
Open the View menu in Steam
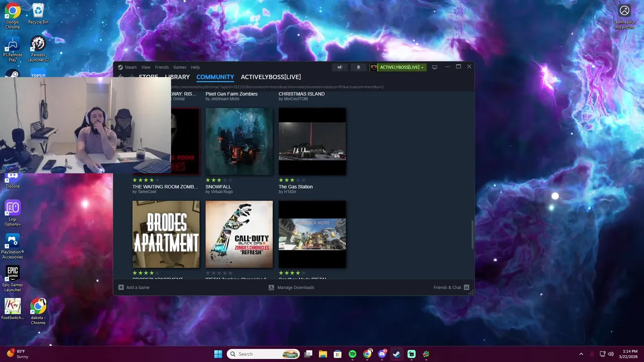(146, 67)
